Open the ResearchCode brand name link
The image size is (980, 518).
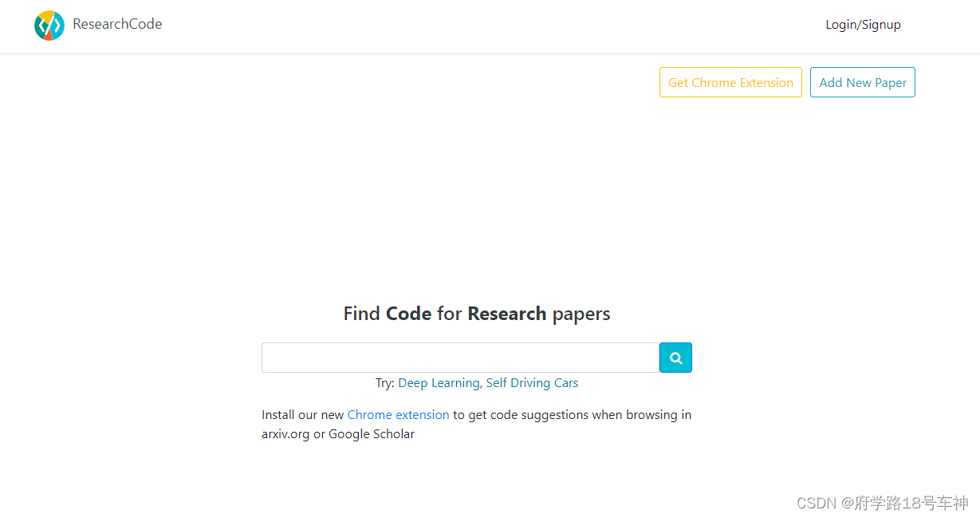pos(117,24)
